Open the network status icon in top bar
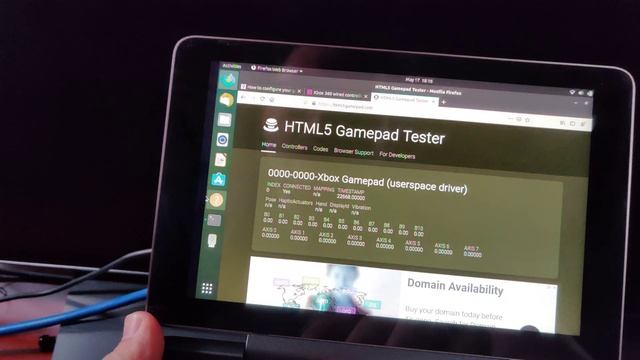The image size is (640, 360). [572, 92]
